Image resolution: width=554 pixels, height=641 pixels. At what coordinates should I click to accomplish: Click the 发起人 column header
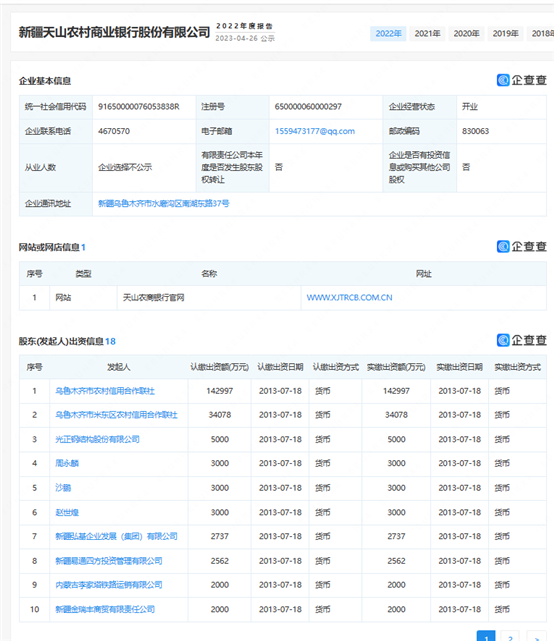point(119,367)
